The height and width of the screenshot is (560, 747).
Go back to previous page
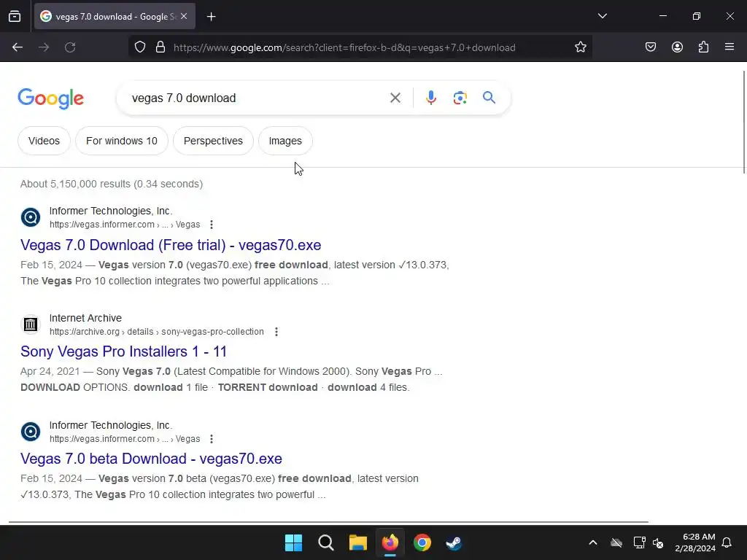point(18,47)
